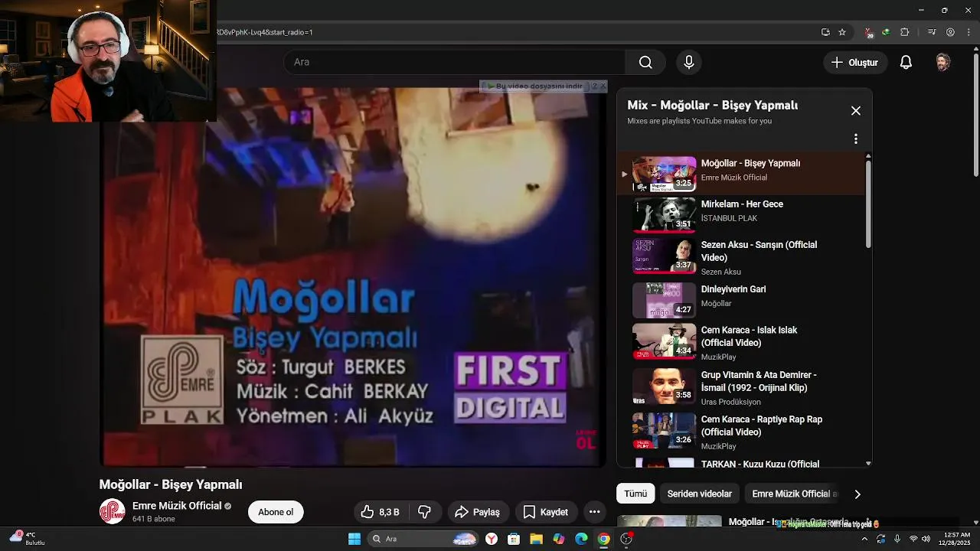Viewport: 980px width, 551px height.
Task: Open Microsoft Store from taskbar
Action: point(514,539)
